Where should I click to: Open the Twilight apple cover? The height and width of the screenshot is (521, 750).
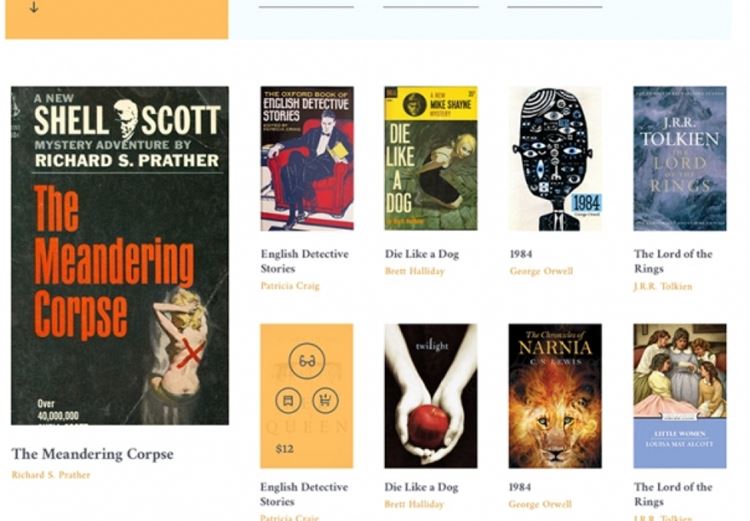431,396
